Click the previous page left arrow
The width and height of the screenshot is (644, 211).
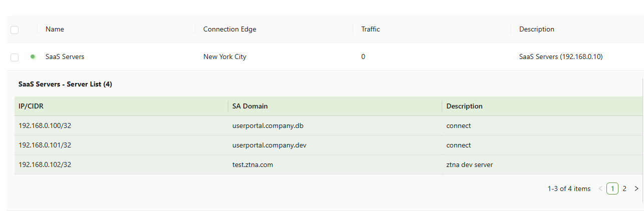[600, 188]
